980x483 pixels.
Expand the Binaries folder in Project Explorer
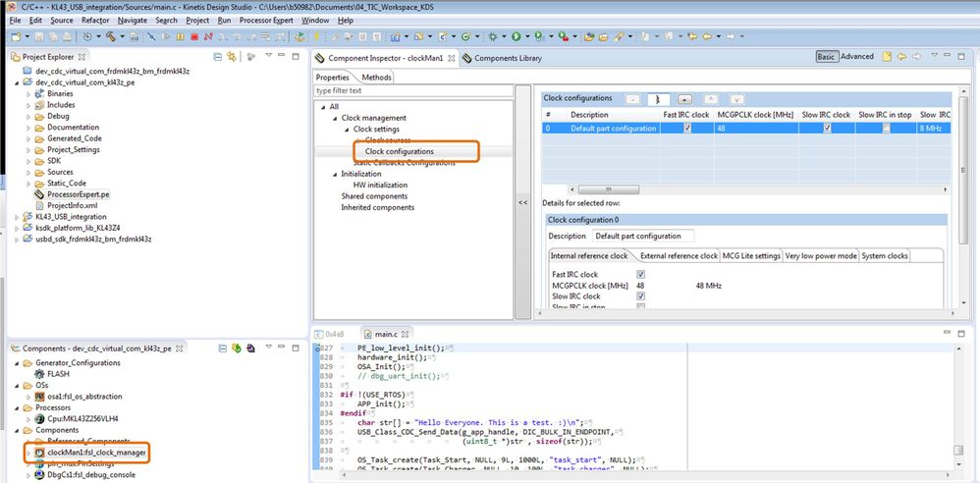(28, 93)
